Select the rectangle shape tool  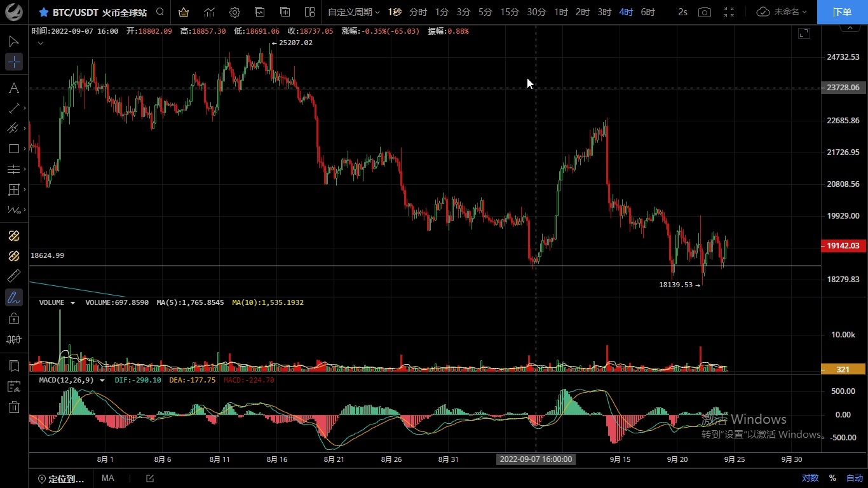coord(13,149)
